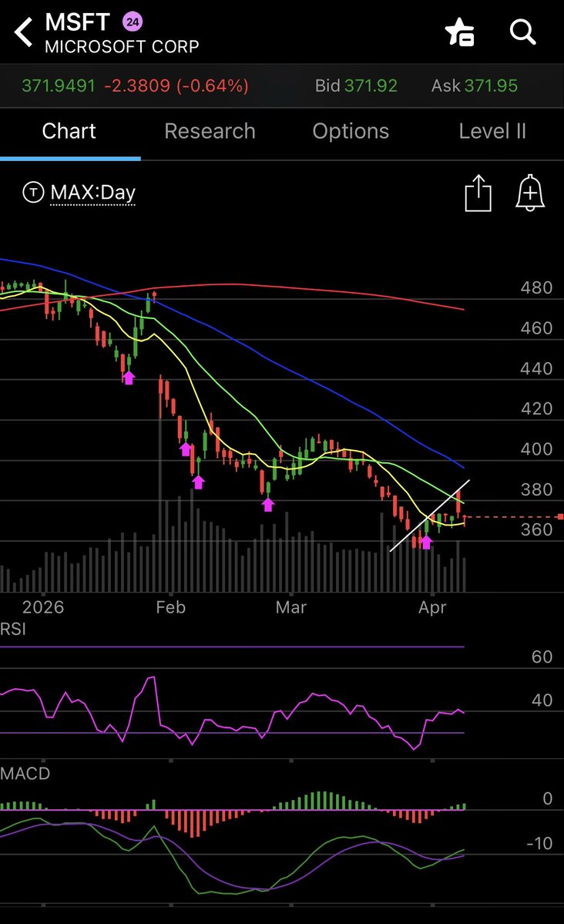
Task: Tap the change -2.3809 (-0.64%)
Action: click(176, 86)
